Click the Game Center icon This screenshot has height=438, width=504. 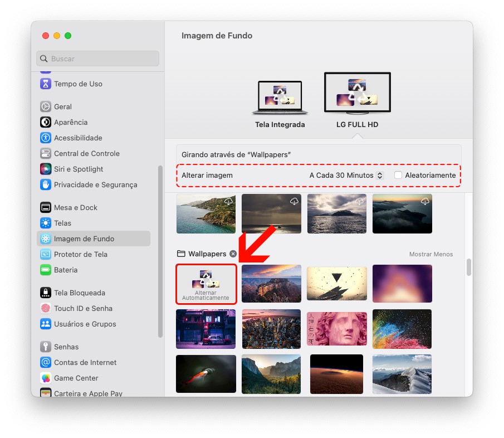pyautogui.click(x=46, y=378)
